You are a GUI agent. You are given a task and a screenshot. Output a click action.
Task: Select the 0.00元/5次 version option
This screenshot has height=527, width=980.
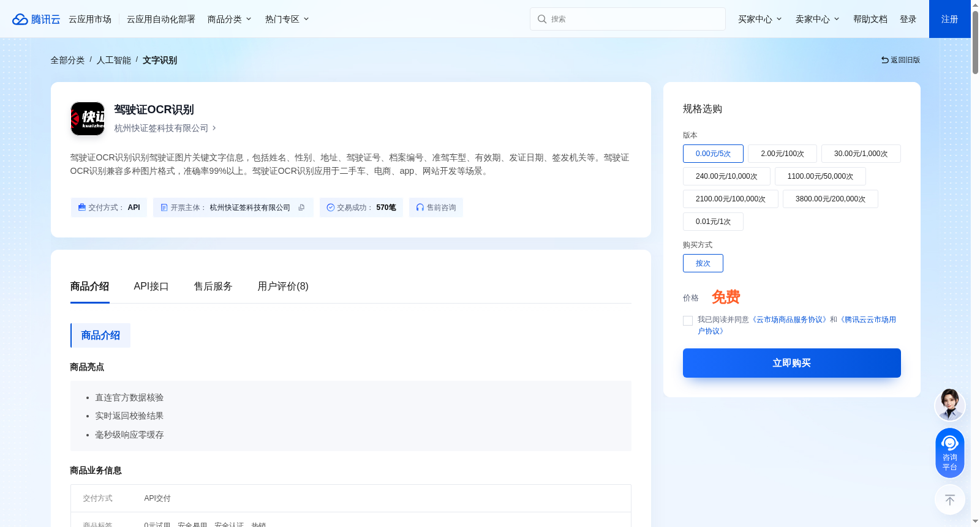tap(713, 154)
